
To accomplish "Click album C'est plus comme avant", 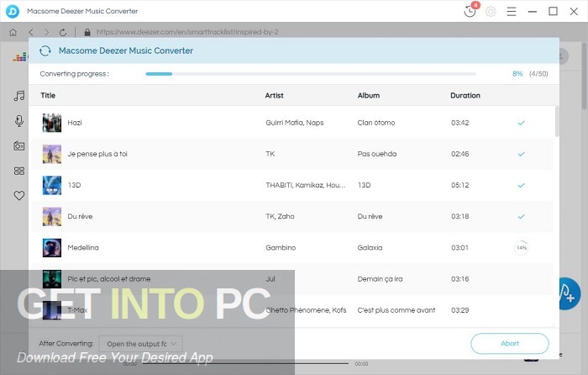I will click(x=396, y=310).
